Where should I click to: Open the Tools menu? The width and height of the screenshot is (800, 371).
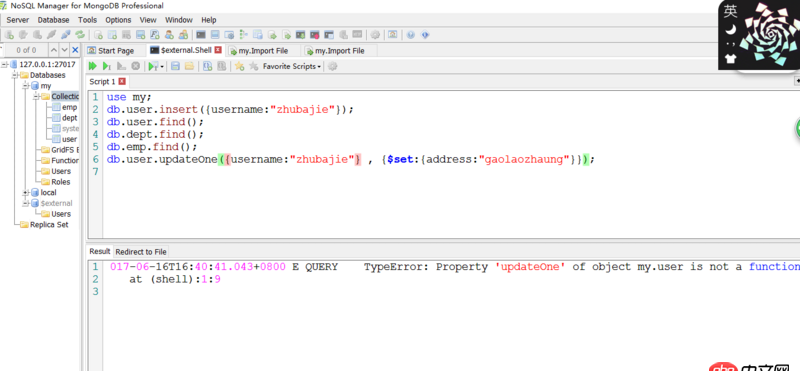(x=87, y=20)
